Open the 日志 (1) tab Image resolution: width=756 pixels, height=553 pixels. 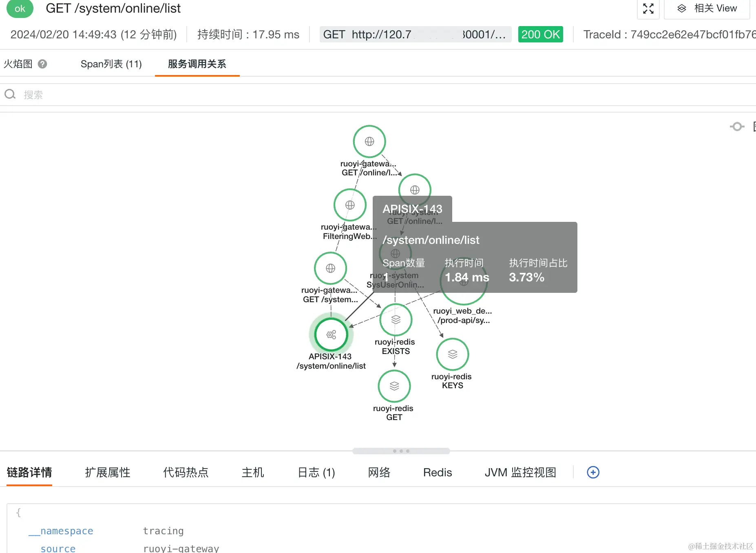pos(316,472)
